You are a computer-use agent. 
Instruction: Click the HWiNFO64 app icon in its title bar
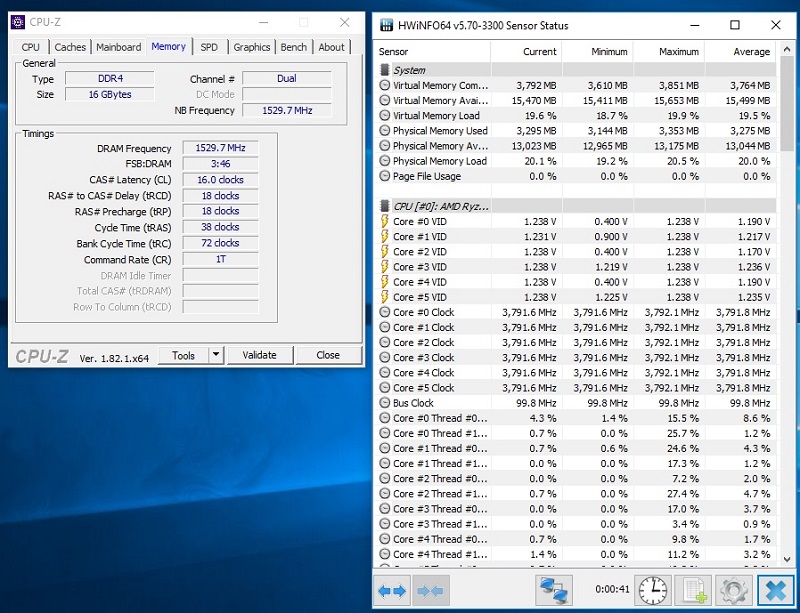click(387, 26)
